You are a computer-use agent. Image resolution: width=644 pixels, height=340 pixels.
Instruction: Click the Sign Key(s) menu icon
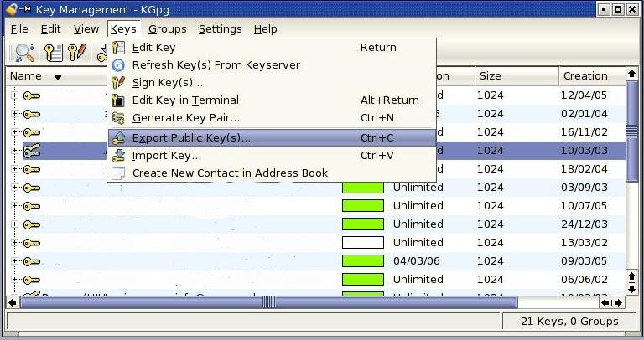click(118, 82)
